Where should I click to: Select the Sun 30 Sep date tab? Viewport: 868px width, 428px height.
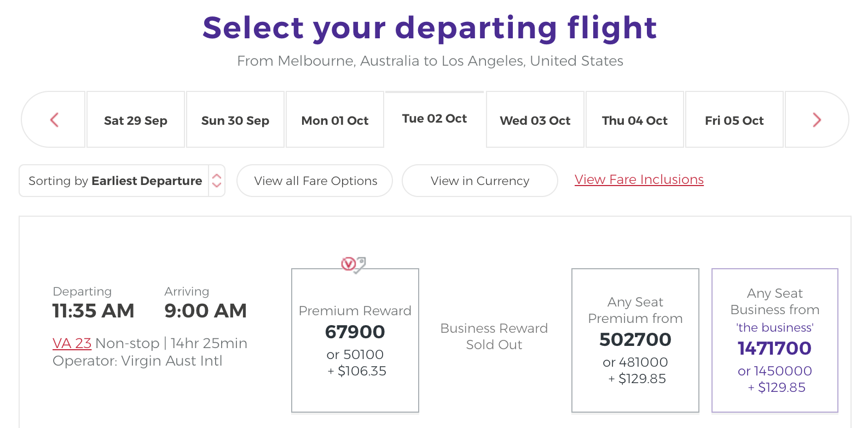tap(235, 120)
